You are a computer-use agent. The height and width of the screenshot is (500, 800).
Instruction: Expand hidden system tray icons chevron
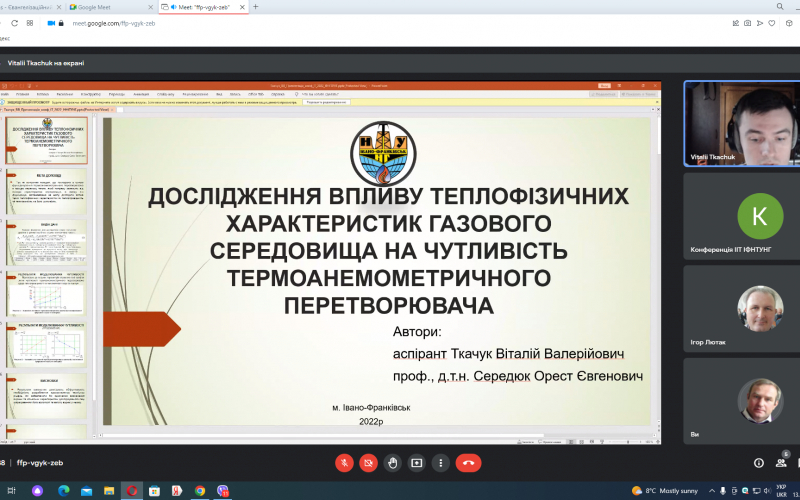pyautogui.click(x=712, y=491)
